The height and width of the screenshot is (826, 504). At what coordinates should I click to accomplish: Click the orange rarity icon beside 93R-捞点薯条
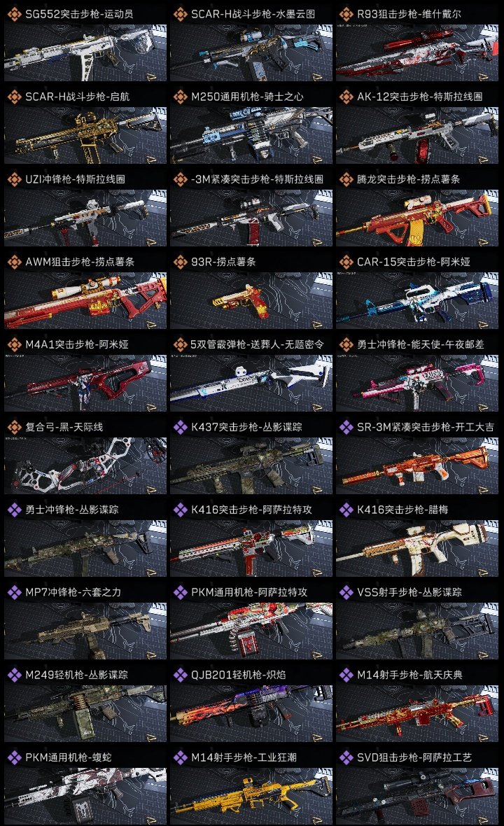point(180,262)
